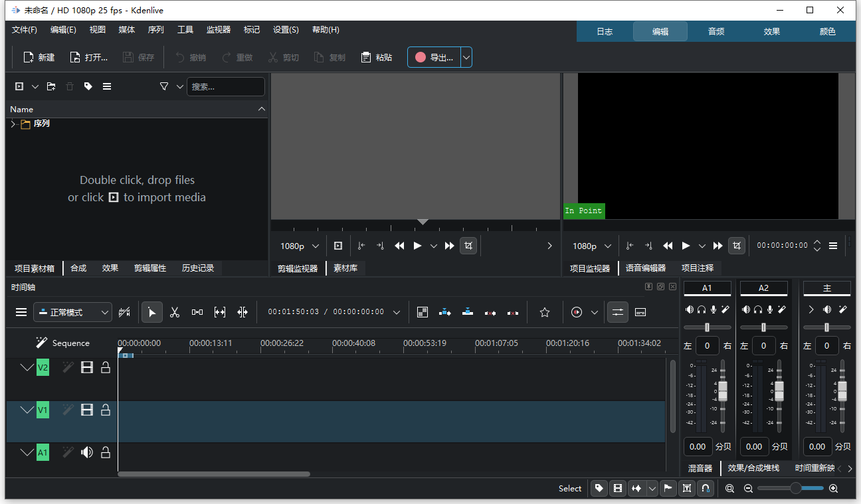Open the timeline hamburger menu
This screenshot has width=861, height=504.
21,312
